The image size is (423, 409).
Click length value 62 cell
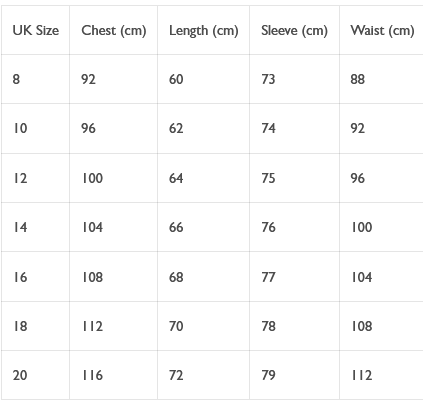[203, 128]
